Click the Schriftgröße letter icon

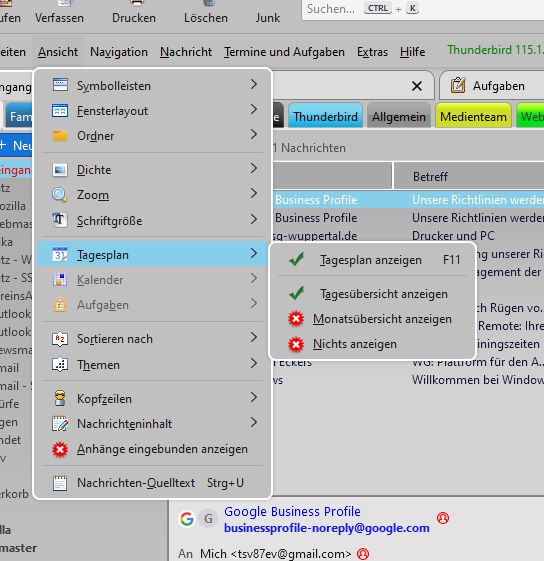60,220
